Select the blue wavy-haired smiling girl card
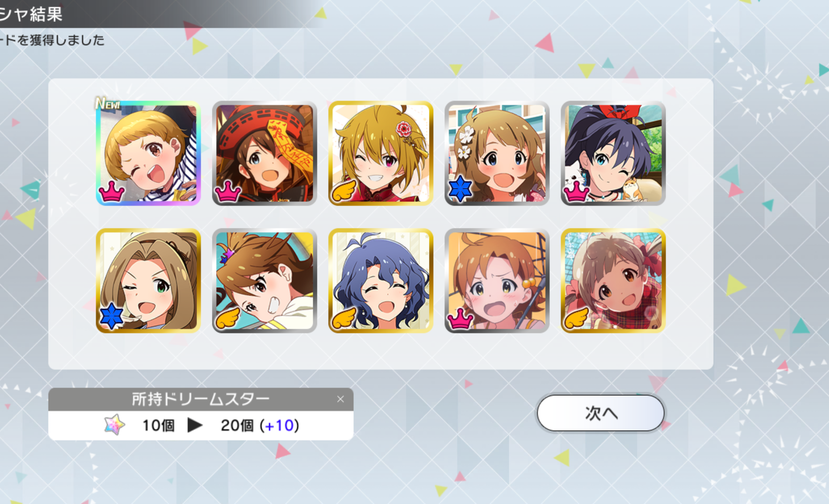 381,280
